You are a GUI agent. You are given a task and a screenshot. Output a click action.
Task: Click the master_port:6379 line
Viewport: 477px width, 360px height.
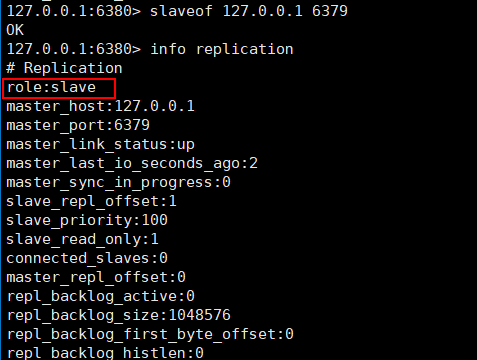pos(78,126)
